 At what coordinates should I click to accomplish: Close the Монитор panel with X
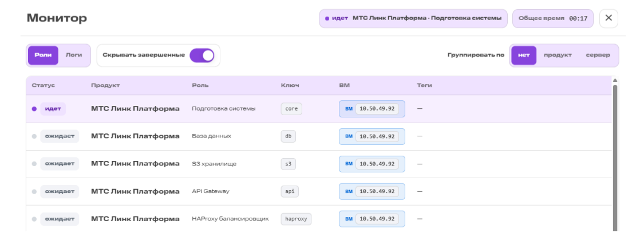(x=609, y=18)
